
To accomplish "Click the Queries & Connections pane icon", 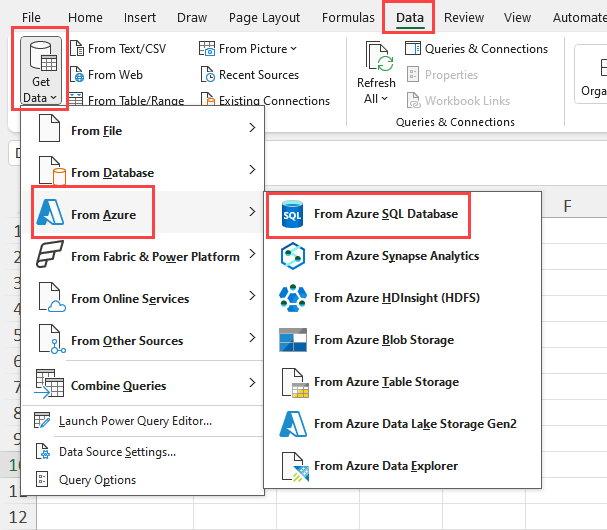I will click(x=413, y=49).
